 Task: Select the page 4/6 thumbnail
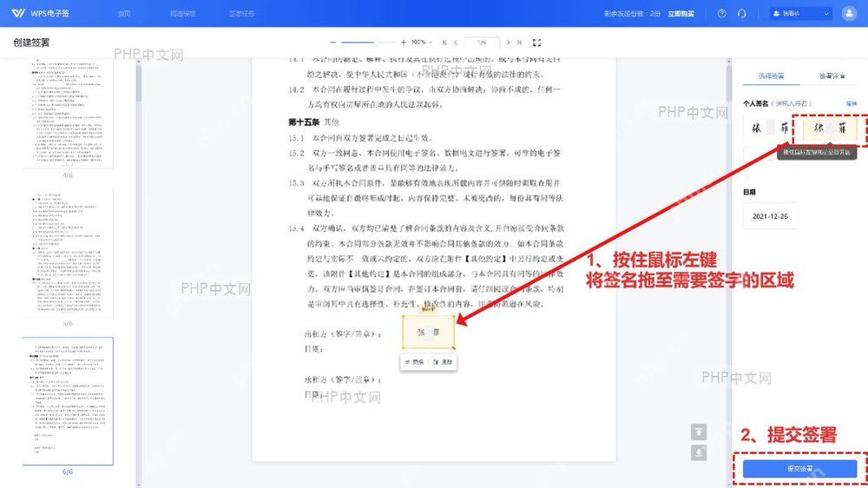(x=68, y=113)
